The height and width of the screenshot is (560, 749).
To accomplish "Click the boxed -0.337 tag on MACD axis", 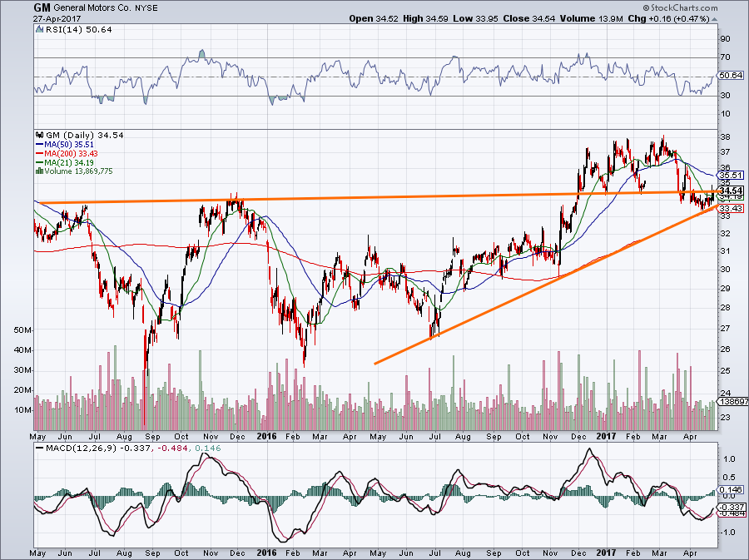I will (732, 507).
